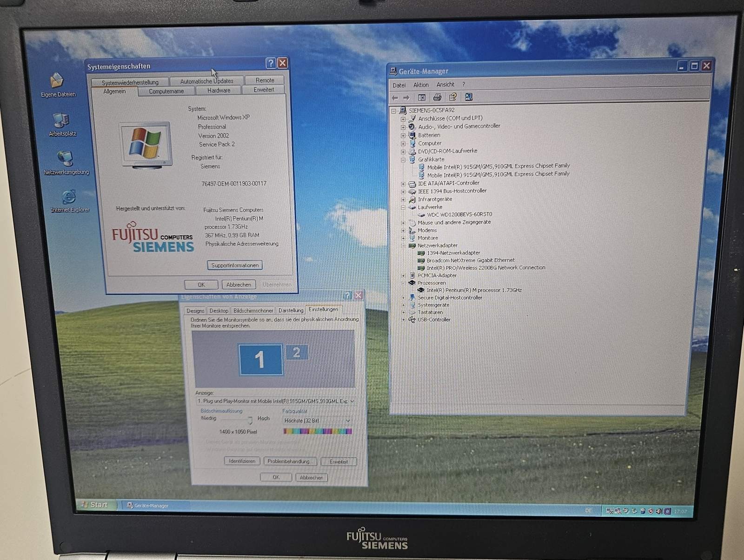Expand the IDE ATA/ATAPI-Controller node
The height and width of the screenshot is (560, 744).
point(403,184)
